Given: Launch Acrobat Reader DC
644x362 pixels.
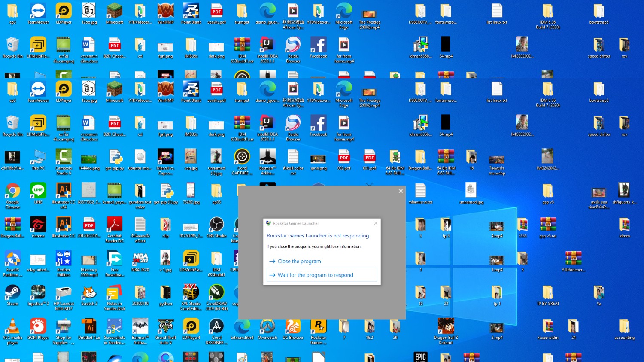Looking at the screenshot, I should pyautogui.click(x=115, y=230).
